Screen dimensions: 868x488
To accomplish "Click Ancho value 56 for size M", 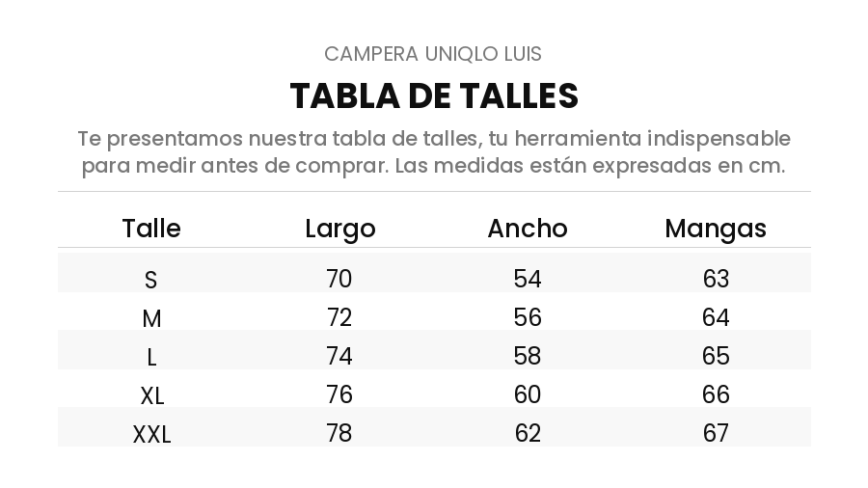I will pos(527,317).
